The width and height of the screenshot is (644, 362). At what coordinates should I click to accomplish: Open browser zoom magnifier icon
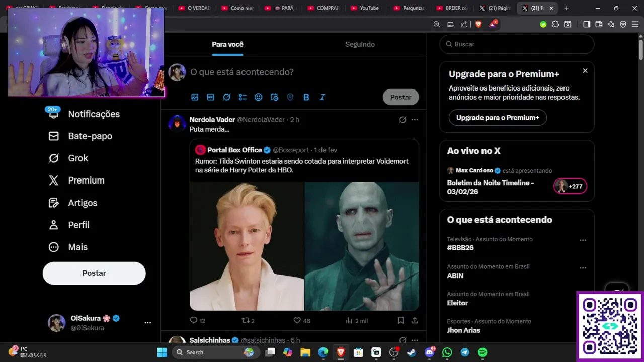pyautogui.click(x=437, y=24)
